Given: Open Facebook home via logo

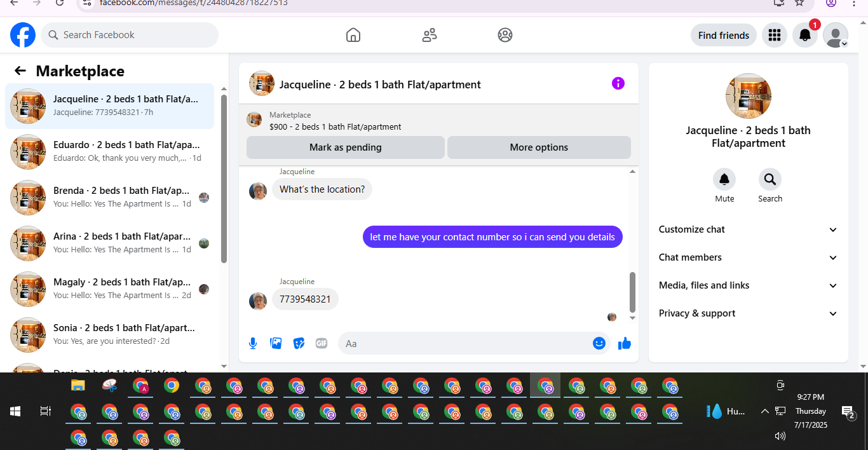Looking at the screenshot, I should 23,35.
